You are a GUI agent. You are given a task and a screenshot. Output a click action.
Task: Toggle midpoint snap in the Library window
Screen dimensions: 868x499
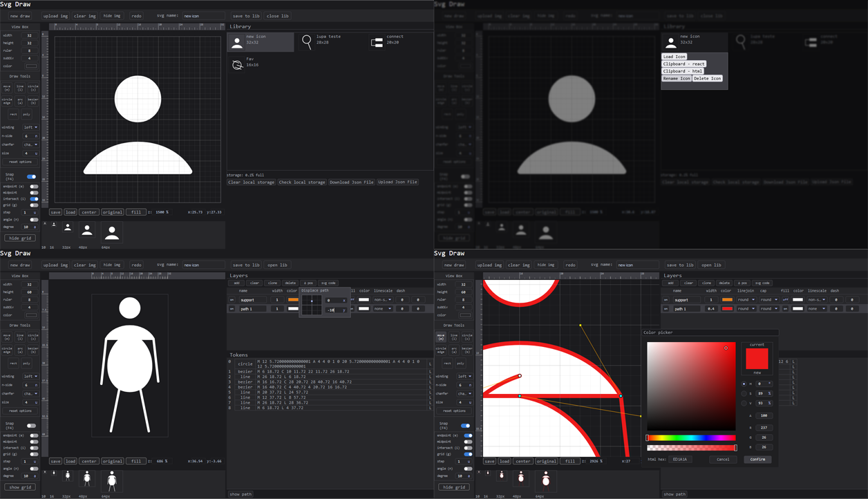[34, 193]
